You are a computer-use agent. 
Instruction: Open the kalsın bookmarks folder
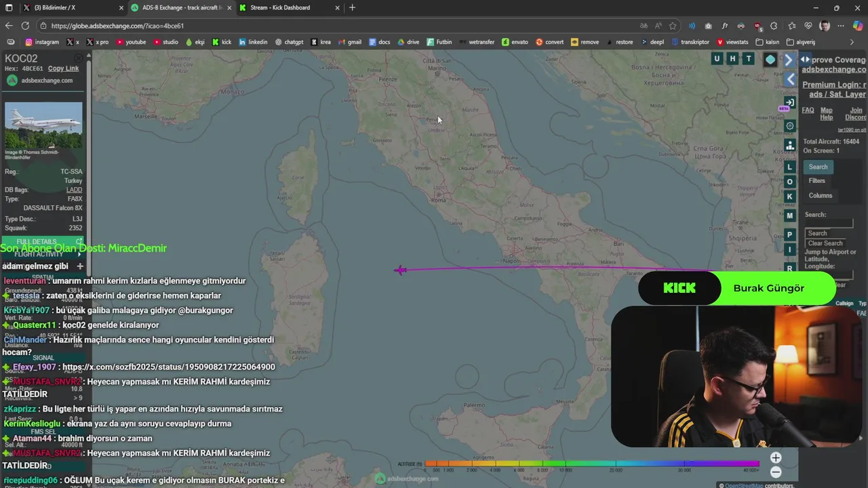(x=768, y=42)
